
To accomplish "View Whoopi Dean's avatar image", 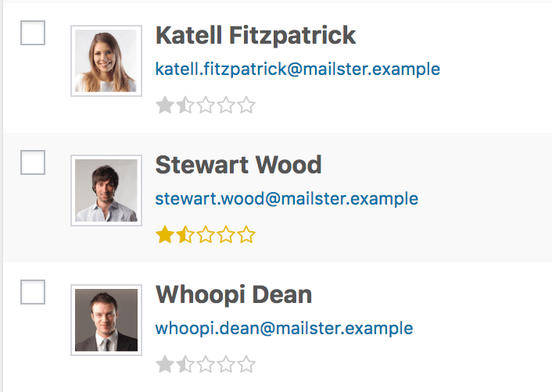I will (106, 320).
